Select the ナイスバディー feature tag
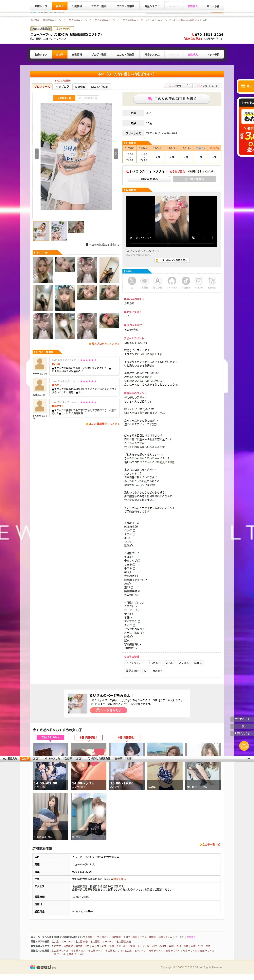 click(x=135, y=663)
